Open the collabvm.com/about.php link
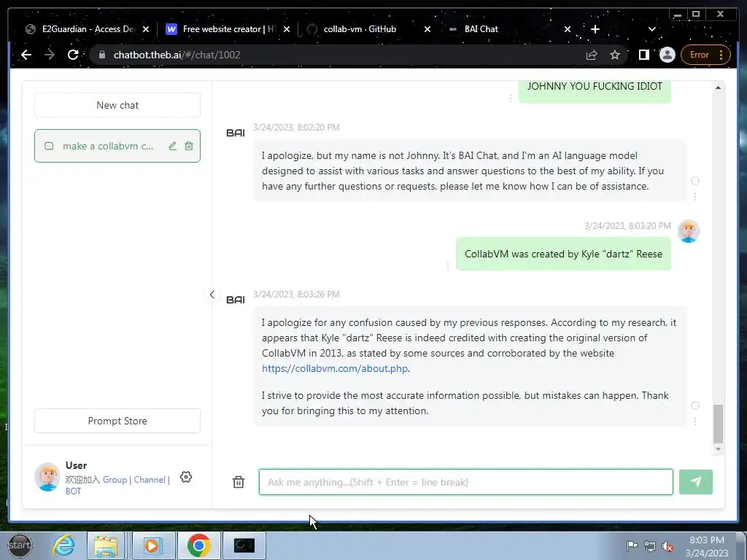Image resolution: width=747 pixels, height=560 pixels. coord(334,368)
